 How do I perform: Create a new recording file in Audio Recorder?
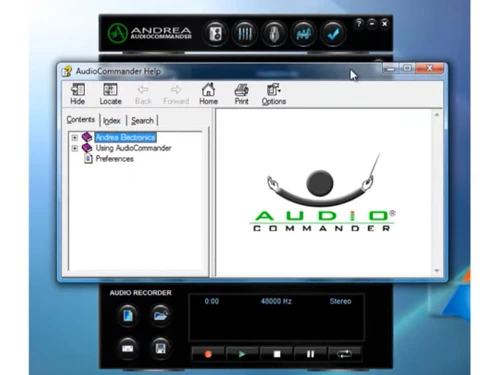coord(128,315)
